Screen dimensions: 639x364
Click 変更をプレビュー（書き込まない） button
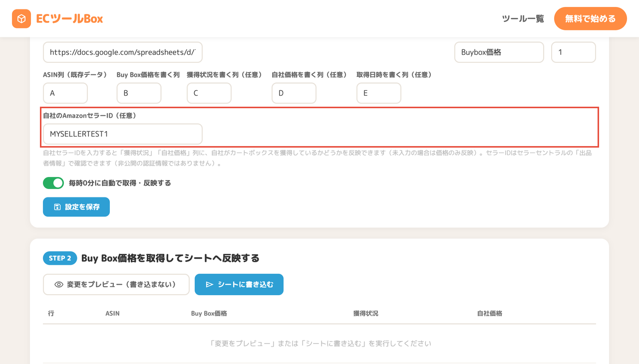[x=116, y=284]
